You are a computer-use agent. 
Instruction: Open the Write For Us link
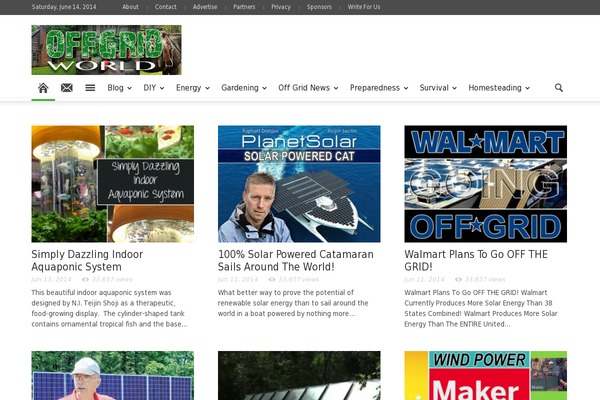pos(364,7)
